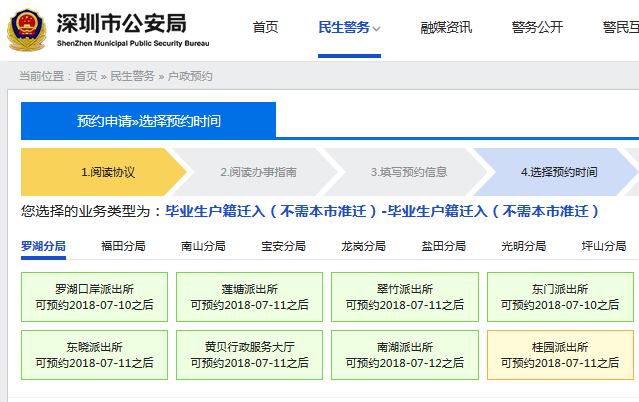
Task: Open the 融媒资讯 menu item
Action: pos(446,28)
